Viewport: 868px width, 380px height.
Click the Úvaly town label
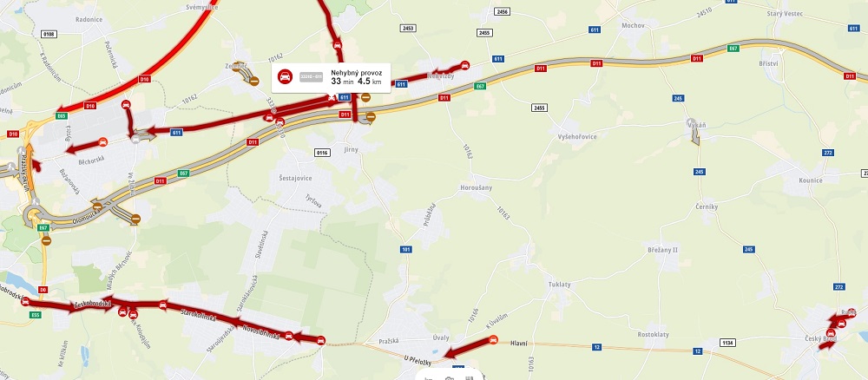[x=441, y=337]
